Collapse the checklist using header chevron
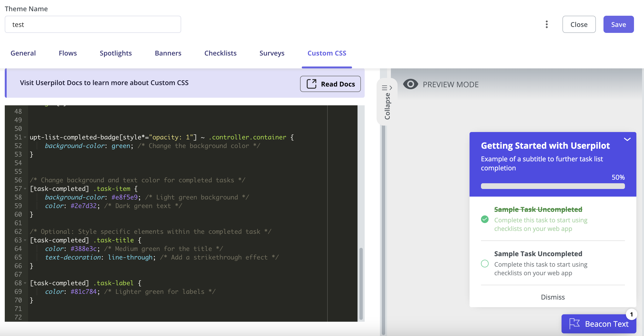This screenshot has width=644, height=336. click(627, 139)
